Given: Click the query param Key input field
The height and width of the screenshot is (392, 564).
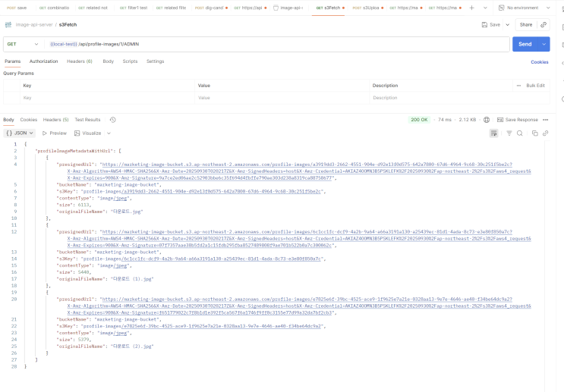Looking at the screenshot, I should click(107, 98).
